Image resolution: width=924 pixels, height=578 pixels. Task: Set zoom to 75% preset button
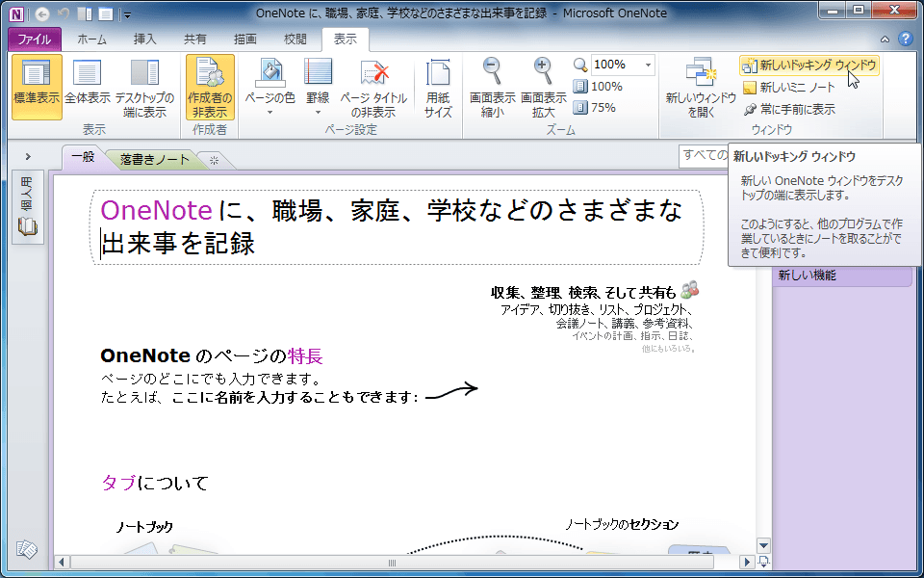pyautogui.click(x=595, y=107)
